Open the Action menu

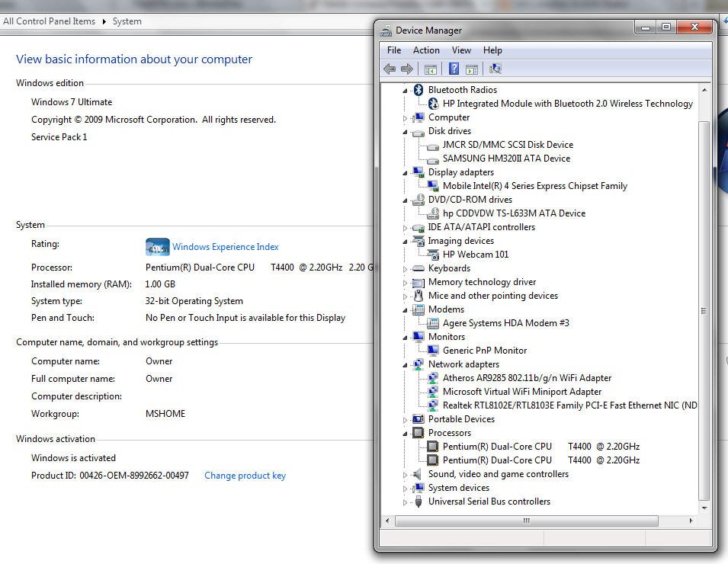click(426, 50)
